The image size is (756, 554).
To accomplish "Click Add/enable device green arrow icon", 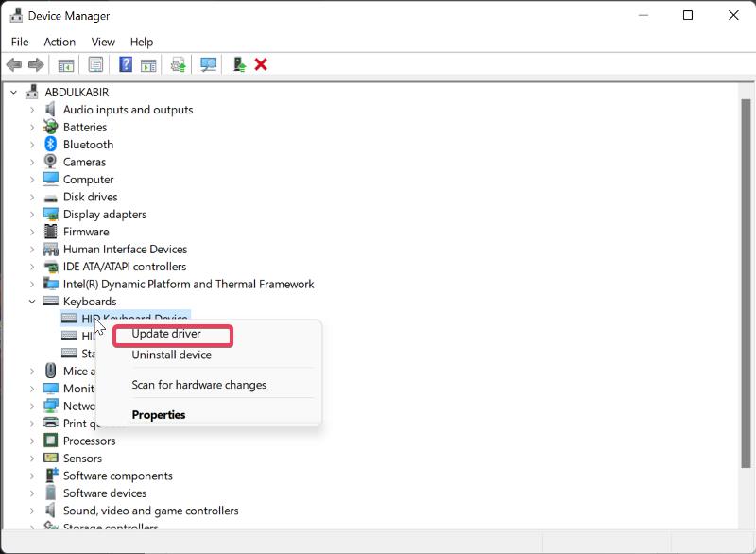I will point(239,64).
